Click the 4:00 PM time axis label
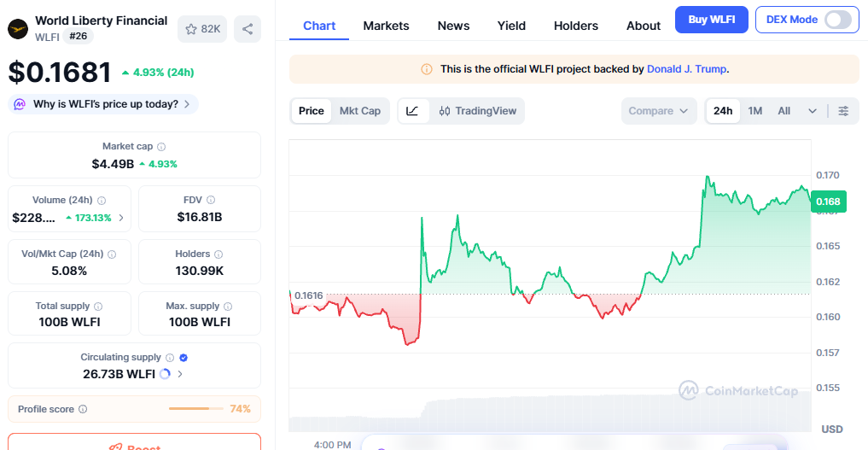 (332, 445)
